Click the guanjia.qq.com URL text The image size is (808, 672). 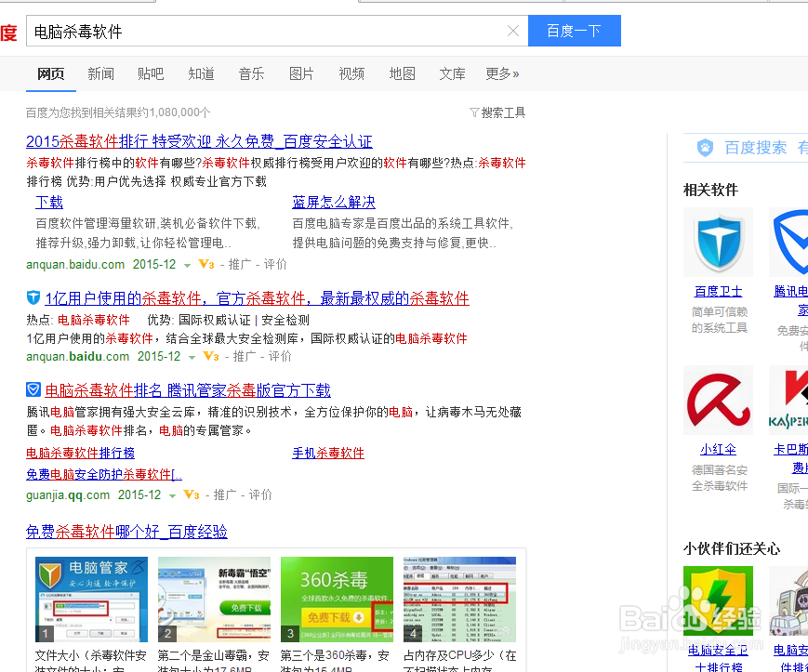68,495
